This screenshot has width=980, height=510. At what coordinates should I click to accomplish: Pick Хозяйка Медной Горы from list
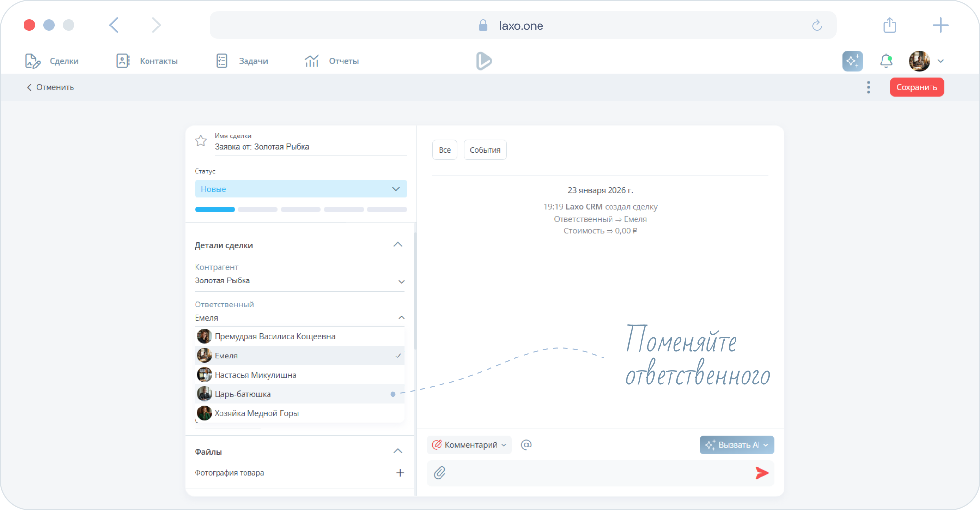(x=256, y=413)
